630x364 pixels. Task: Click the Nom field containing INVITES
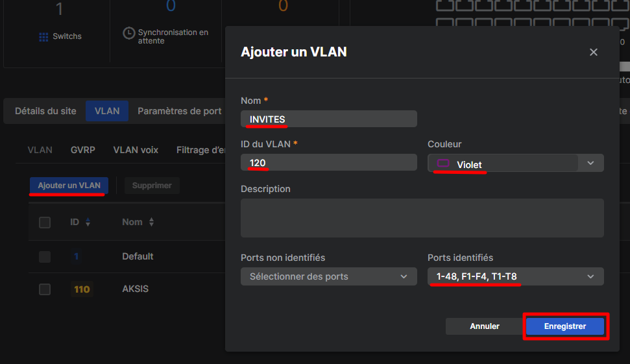329,119
